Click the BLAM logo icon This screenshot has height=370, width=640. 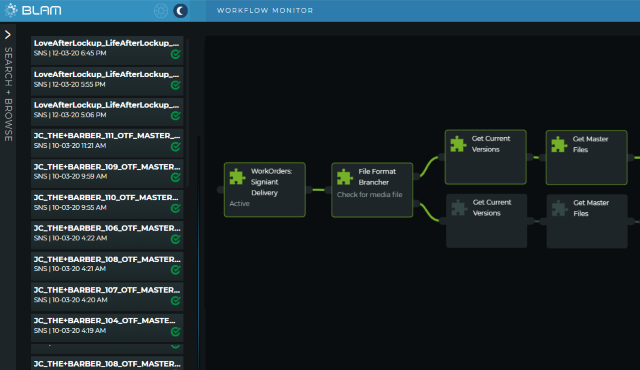point(11,10)
